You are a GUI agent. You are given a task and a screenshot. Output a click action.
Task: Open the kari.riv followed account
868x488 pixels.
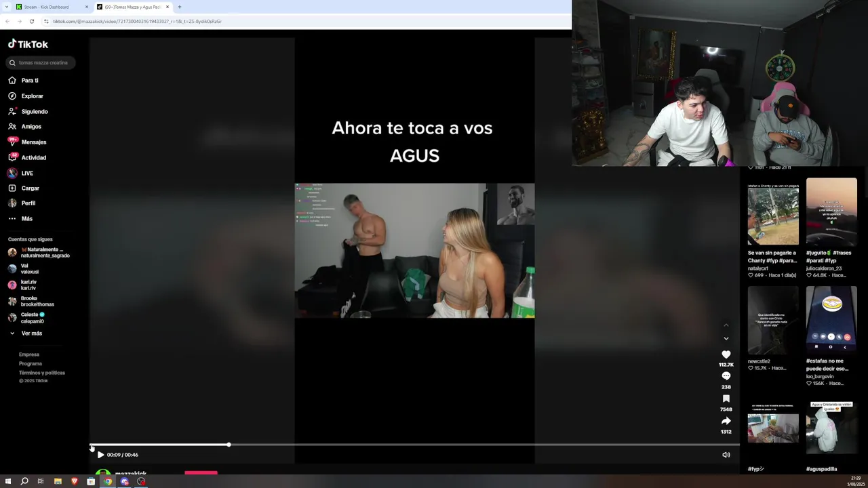(22, 285)
